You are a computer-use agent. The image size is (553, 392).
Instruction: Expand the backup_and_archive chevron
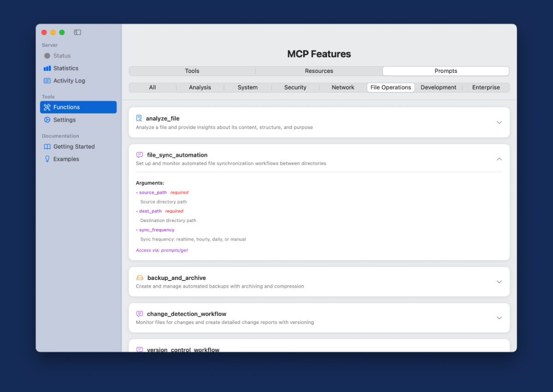pos(499,282)
